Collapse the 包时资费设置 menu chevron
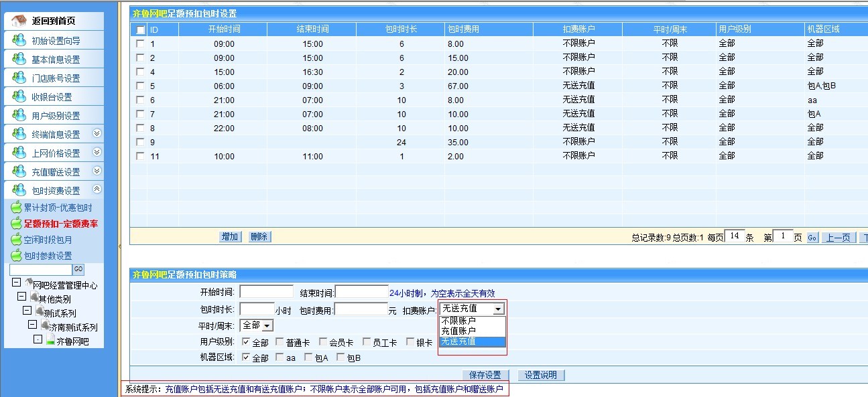 point(97,189)
